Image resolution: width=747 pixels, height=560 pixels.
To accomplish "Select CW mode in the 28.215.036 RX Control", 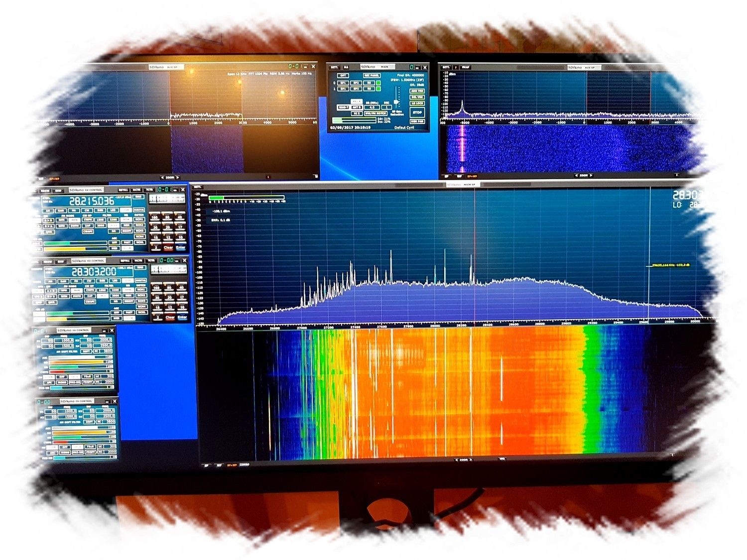I will point(87,211).
